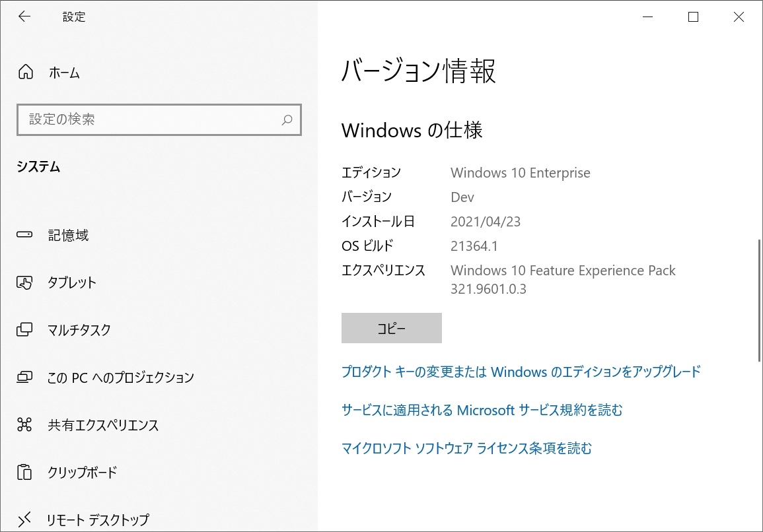
Task: Open the product key change link
Action: pyautogui.click(x=521, y=372)
